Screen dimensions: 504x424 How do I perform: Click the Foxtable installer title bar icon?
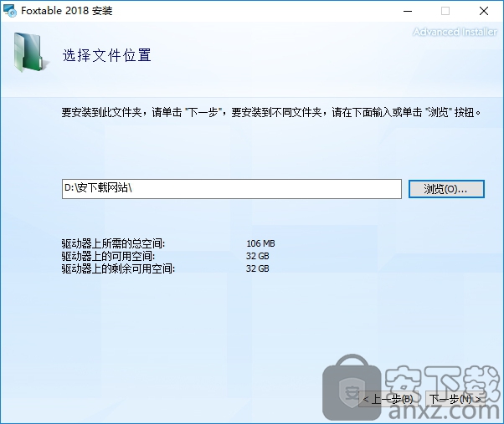10,11
